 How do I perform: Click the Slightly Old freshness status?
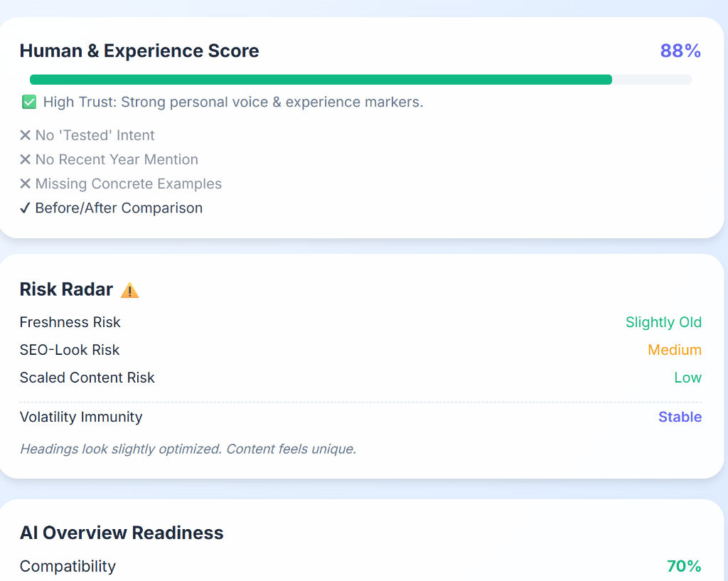coord(663,322)
